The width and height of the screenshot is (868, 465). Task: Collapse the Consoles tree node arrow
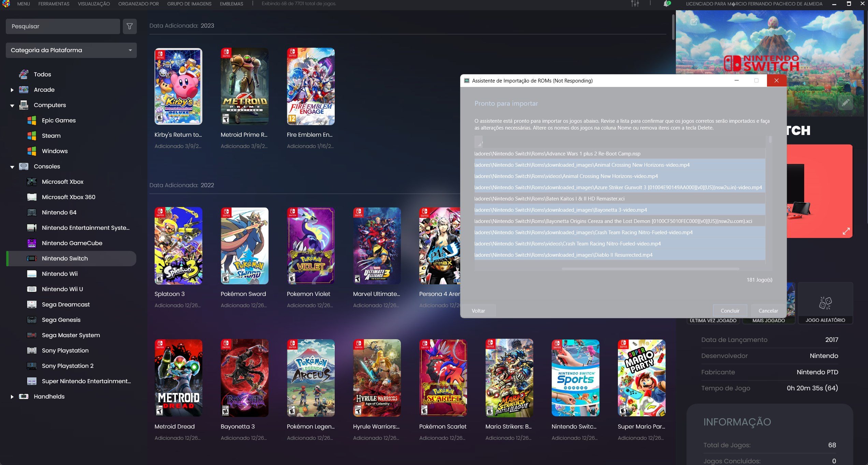coord(12,167)
